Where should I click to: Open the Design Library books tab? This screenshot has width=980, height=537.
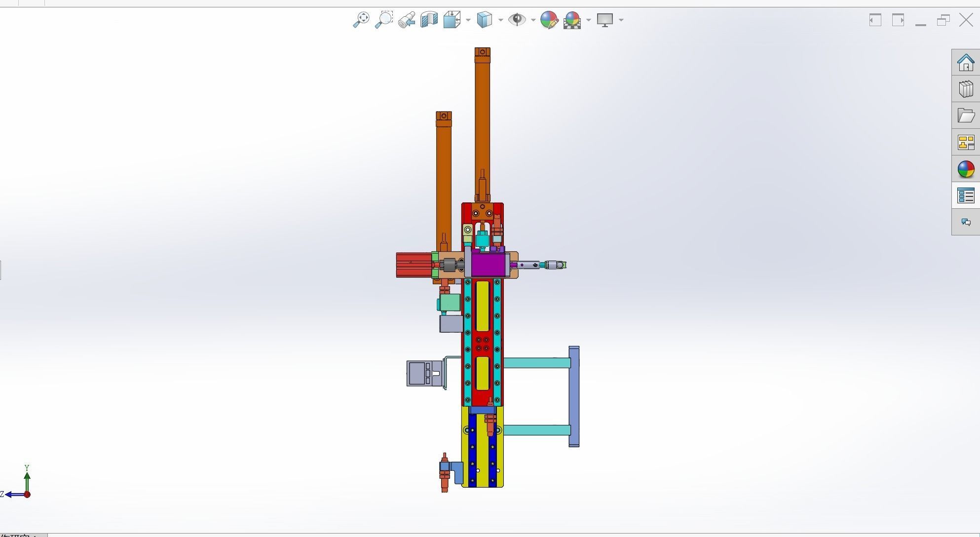(966, 89)
